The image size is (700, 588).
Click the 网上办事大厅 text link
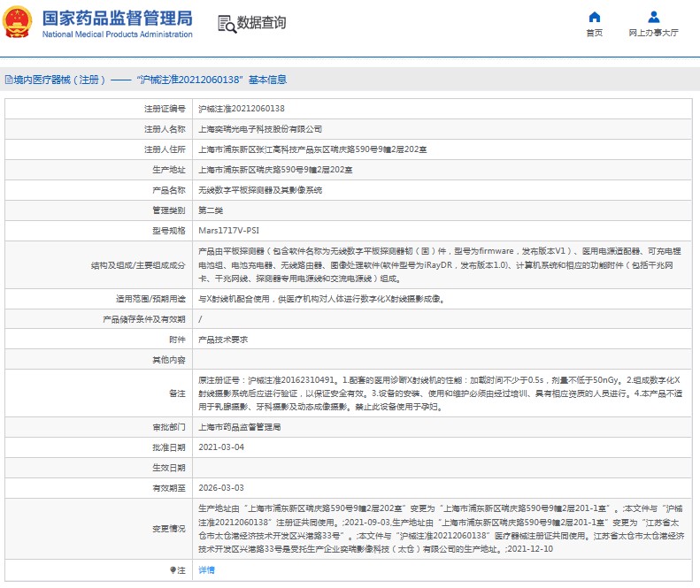654,33
